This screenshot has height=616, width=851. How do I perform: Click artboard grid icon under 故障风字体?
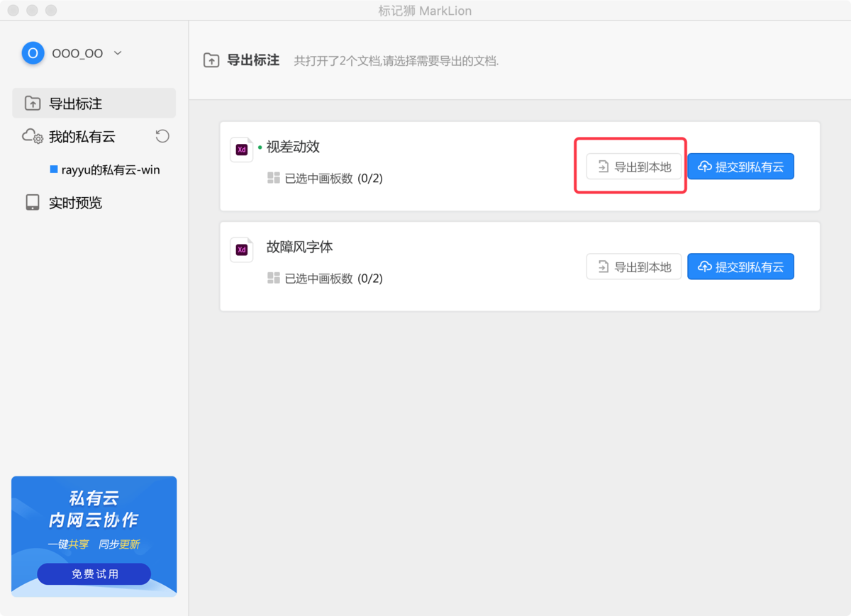pos(274,278)
